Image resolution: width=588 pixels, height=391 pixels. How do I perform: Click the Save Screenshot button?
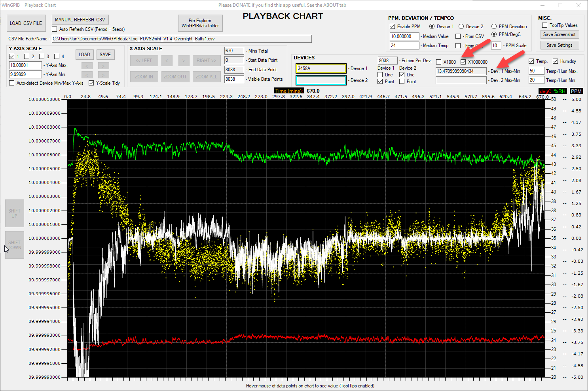coord(560,35)
